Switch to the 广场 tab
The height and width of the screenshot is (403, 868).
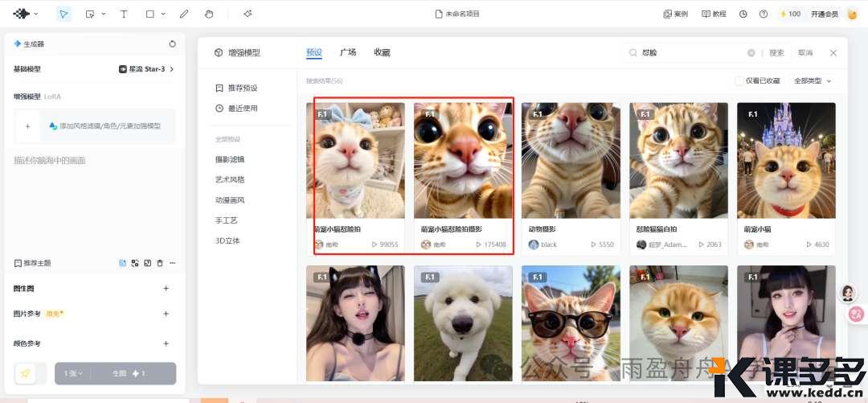point(348,52)
